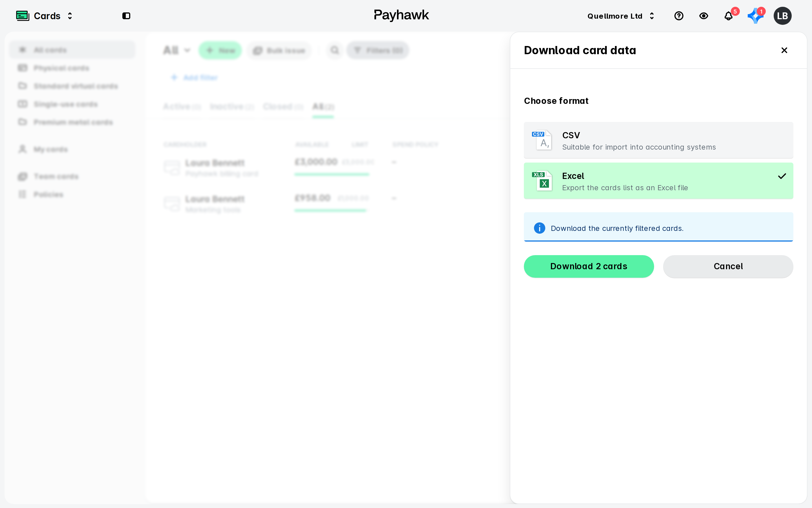Click 'Export the cards list as an Excel file'
812x508 pixels.
coord(625,188)
